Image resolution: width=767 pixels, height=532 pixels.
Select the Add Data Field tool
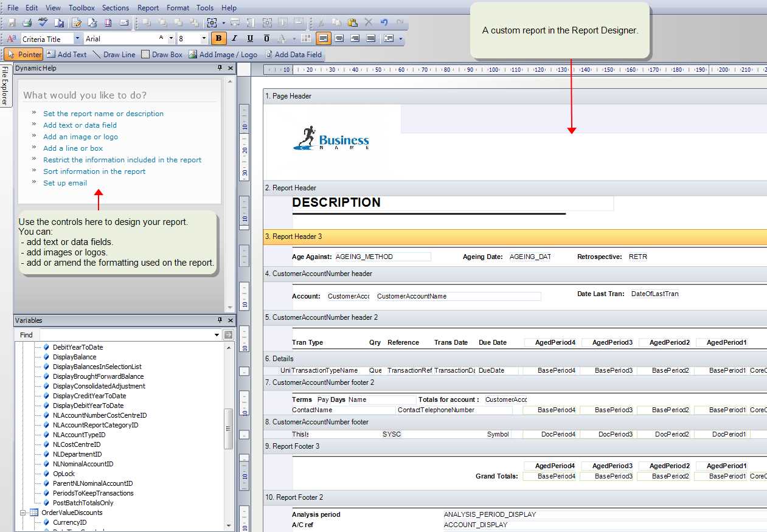(x=293, y=54)
